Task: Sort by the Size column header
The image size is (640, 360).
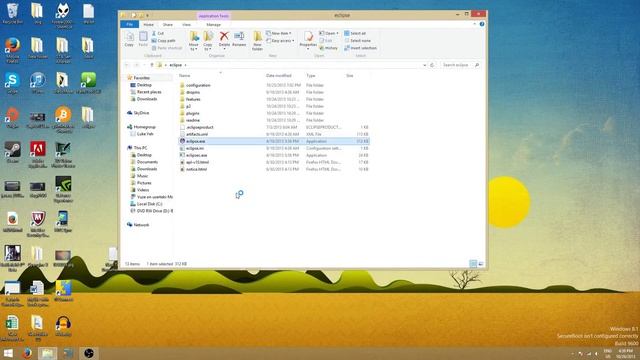Action: [350, 76]
